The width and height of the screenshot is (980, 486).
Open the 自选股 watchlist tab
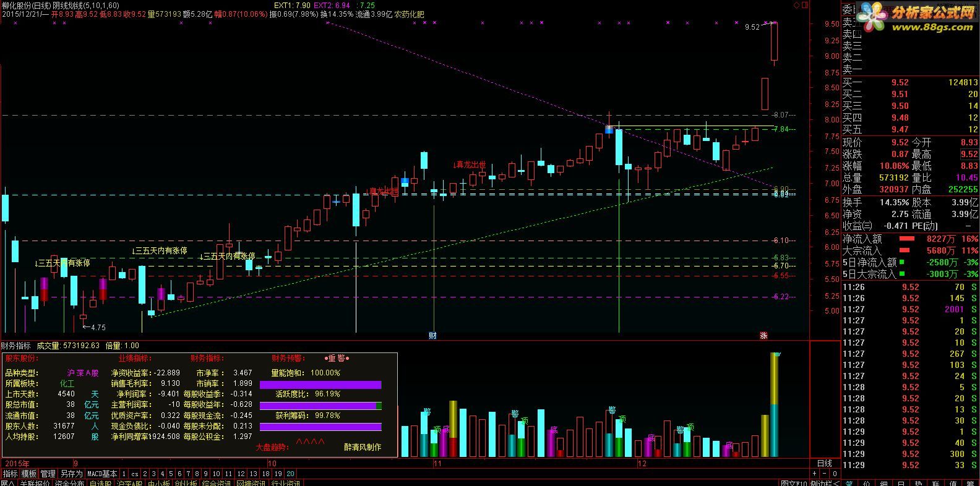100,483
